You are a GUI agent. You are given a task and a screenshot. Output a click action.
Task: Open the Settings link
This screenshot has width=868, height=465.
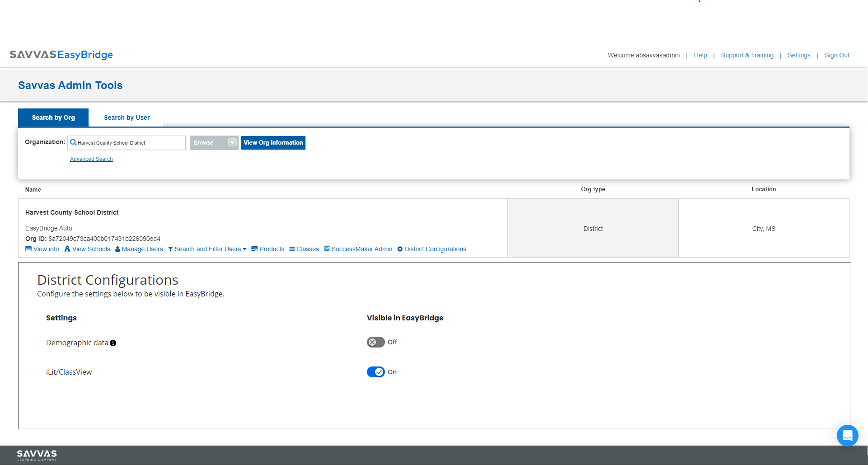799,55
